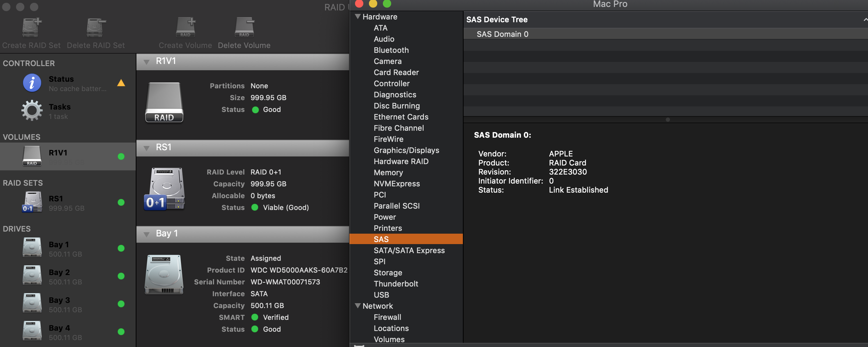Select Camera in the Hardware list
Viewport: 868px width, 347px height.
click(387, 61)
